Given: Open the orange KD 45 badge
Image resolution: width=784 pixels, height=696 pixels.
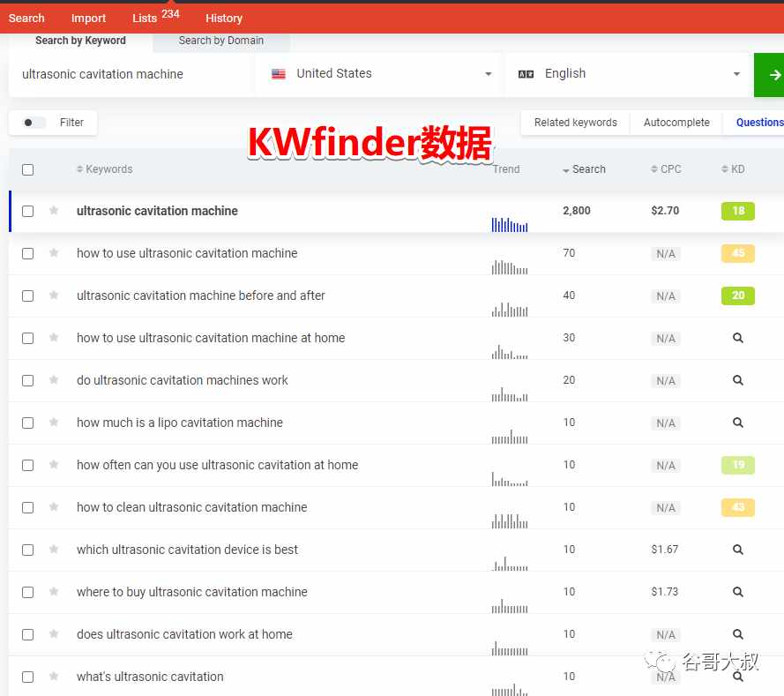Looking at the screenshot, I should pos(738,253).
